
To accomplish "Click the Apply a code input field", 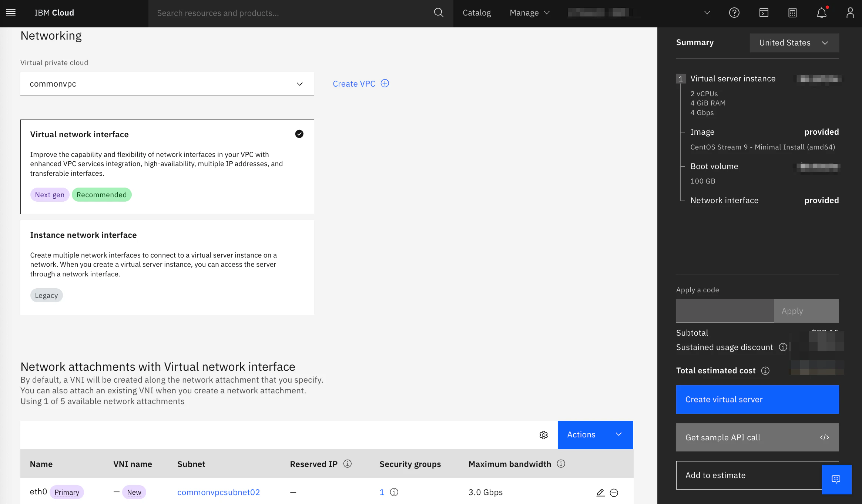I will tap(725, 311).
